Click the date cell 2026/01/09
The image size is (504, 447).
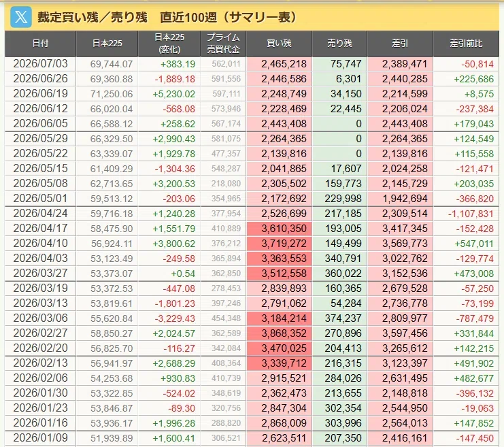pyautogui.click(x=41, y=437)
